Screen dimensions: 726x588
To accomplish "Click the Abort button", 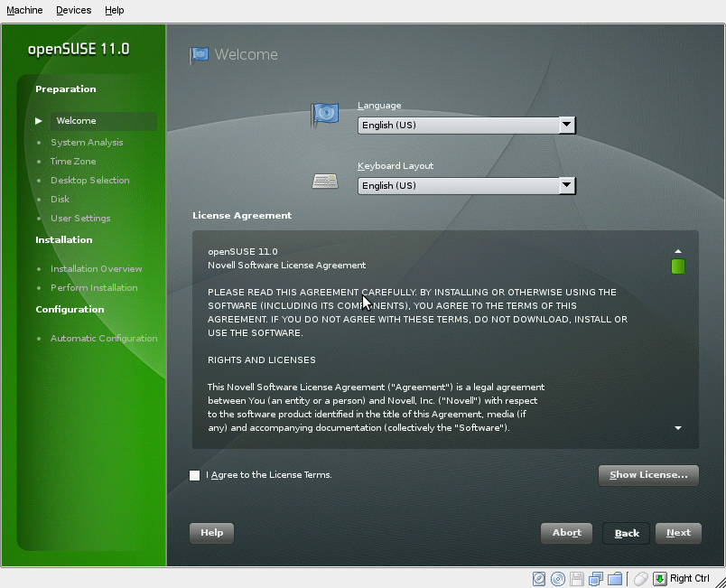I will click(x=566, y=533).
